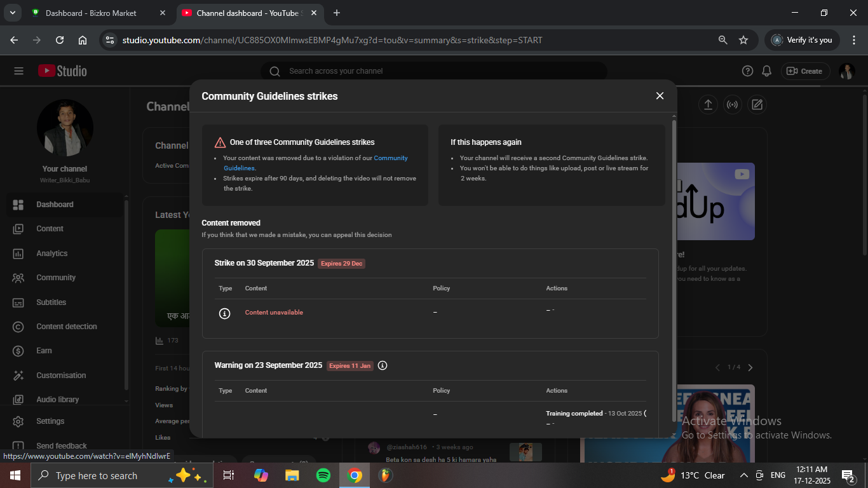Switch to the Dashboard - Bizkro Market tab
868x488 pixels.
pos(91,13)
